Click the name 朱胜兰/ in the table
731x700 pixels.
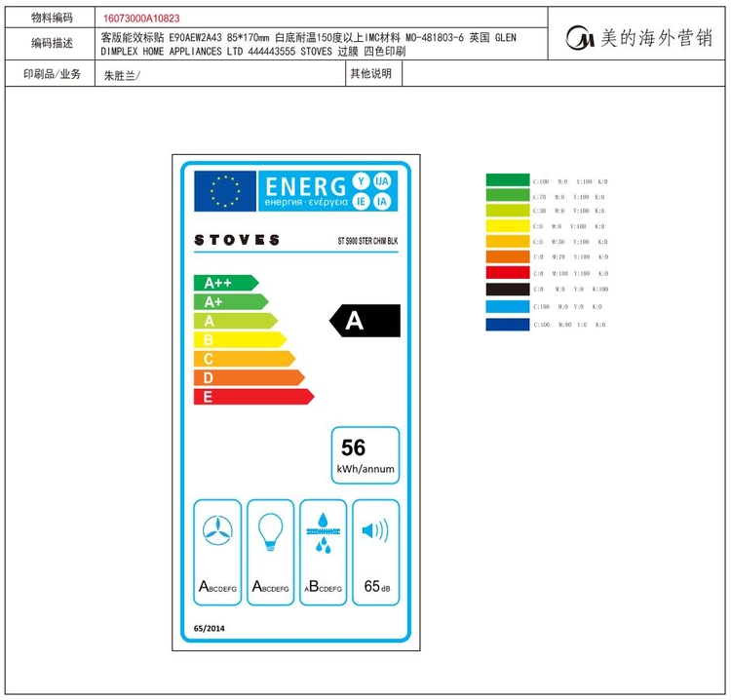click(x=122, y=75)
